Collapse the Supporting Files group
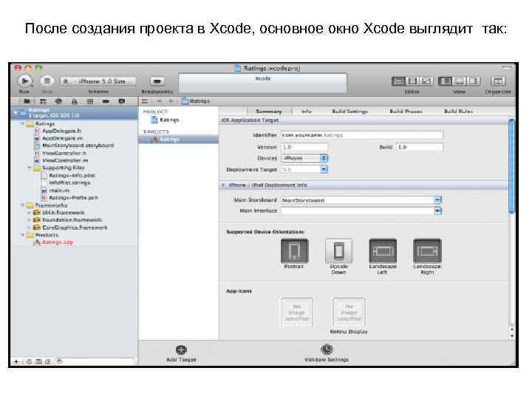532x399 pixels. 30,168
